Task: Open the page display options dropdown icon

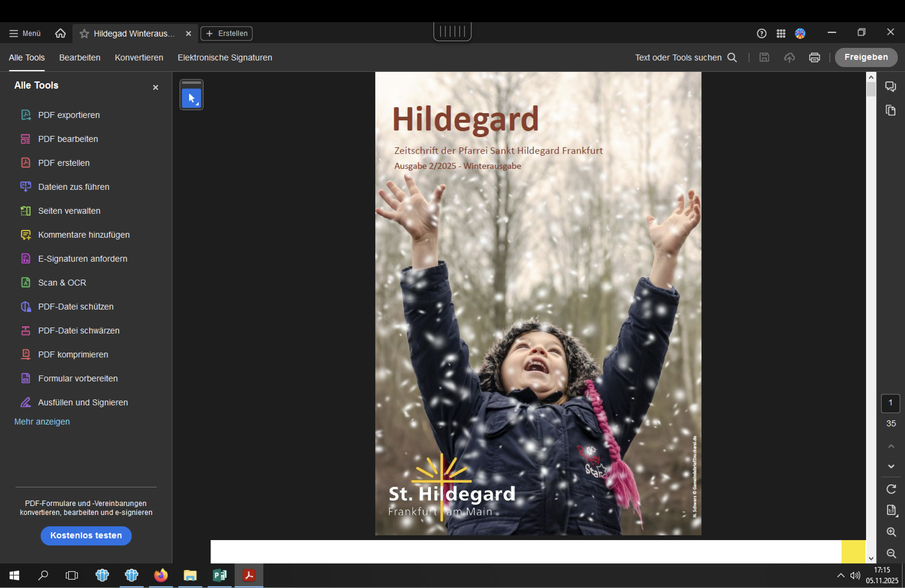Action: click(x=891, y=510)
